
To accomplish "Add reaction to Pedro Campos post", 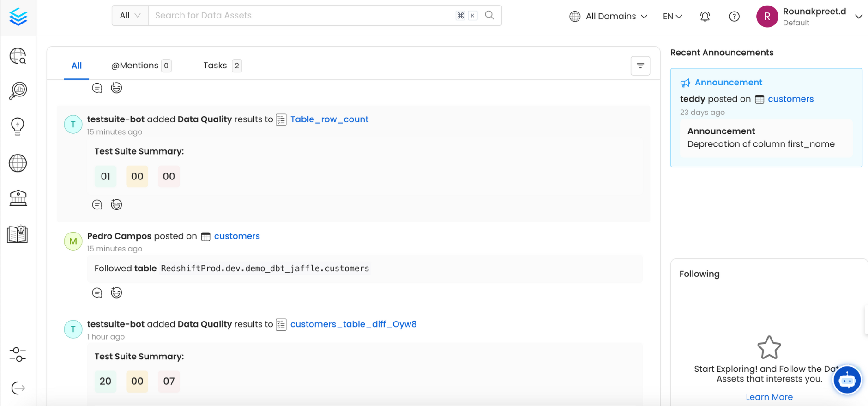I will point(116,293).
